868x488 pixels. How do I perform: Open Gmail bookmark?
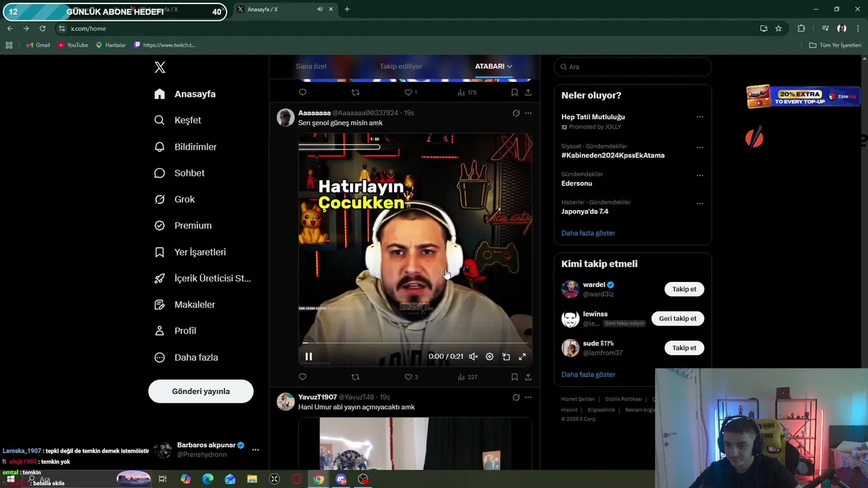point(38,45)
